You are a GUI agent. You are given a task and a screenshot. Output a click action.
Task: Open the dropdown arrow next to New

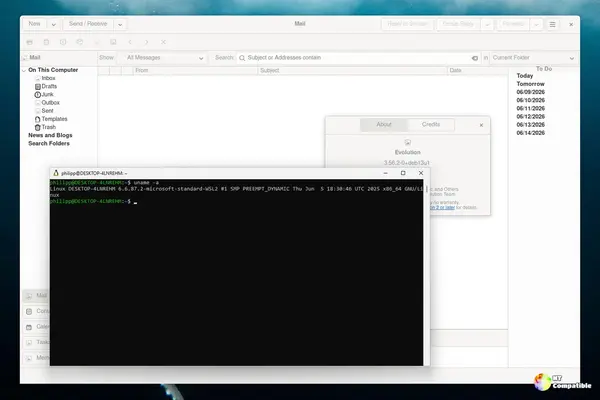point(54,24)
